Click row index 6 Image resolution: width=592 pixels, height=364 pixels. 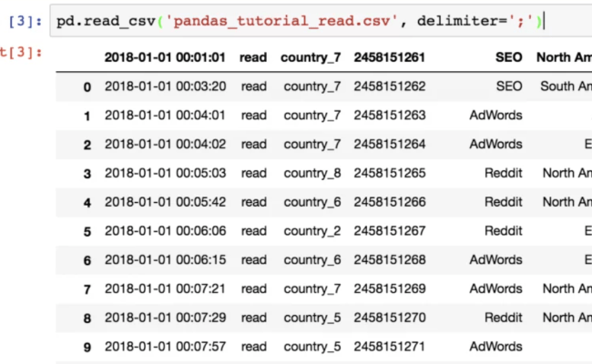tap(87, 260)
